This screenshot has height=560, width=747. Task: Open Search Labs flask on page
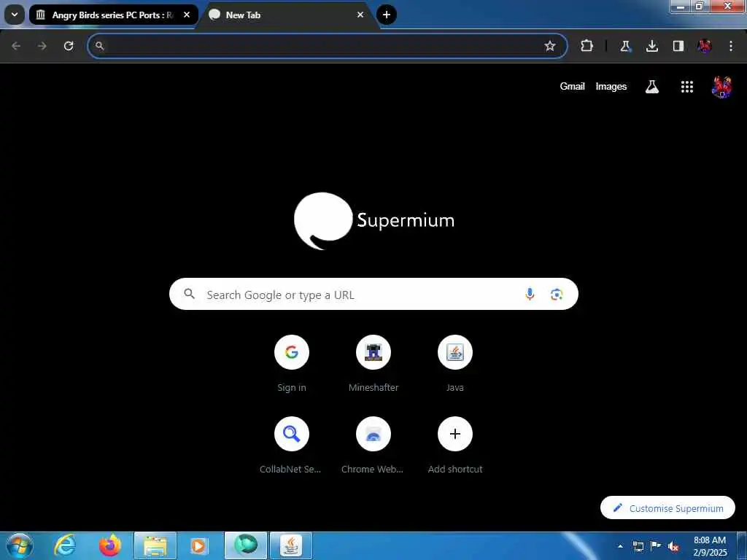652,87
